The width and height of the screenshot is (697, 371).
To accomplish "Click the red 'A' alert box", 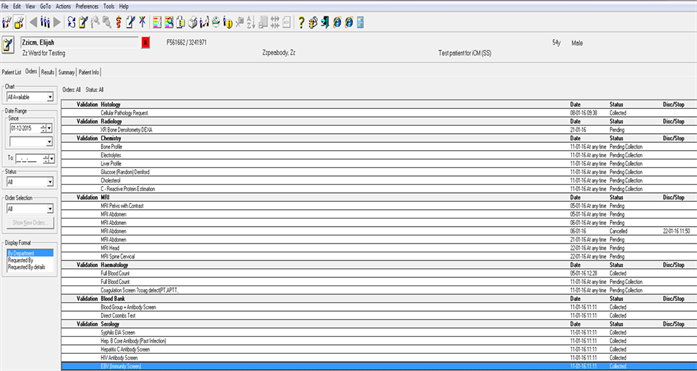I will pos(145,43).
